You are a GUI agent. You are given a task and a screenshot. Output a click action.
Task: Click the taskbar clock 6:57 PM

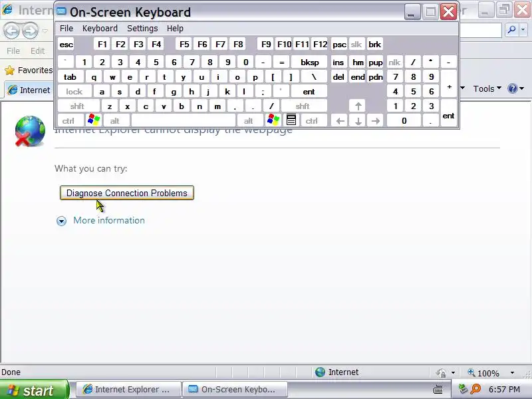(x=504, y=389)
